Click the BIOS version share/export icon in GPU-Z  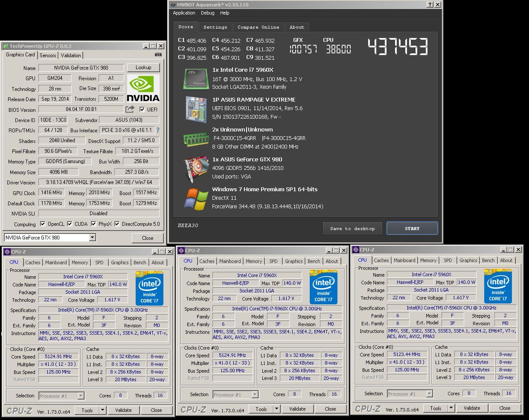(130, 109)
